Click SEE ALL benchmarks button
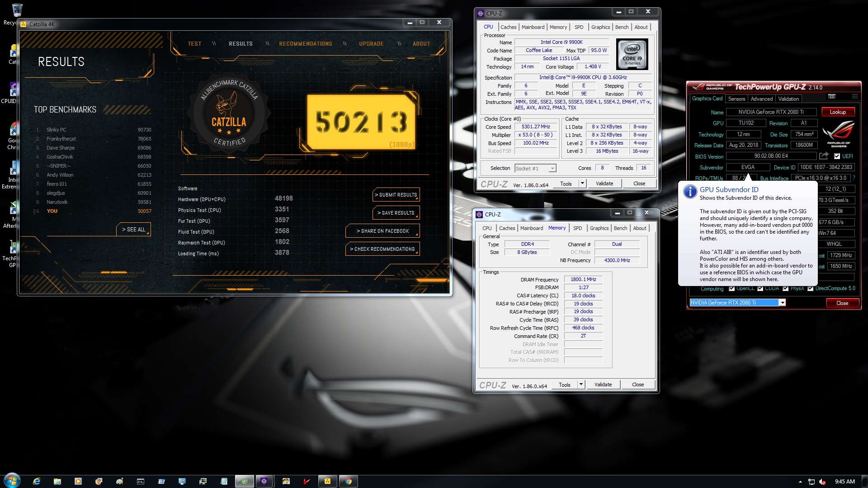 (133, 230)
